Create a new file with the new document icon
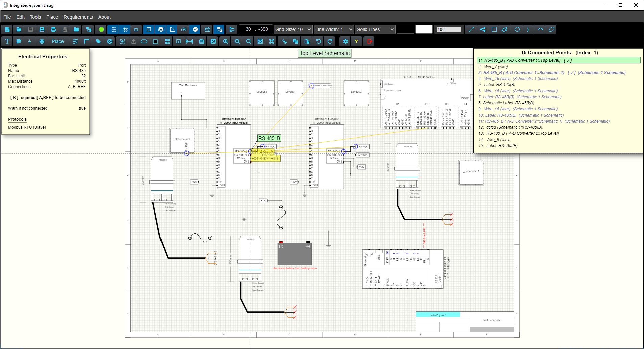Viewport: 644px width, 349px height. pos(7,29)
